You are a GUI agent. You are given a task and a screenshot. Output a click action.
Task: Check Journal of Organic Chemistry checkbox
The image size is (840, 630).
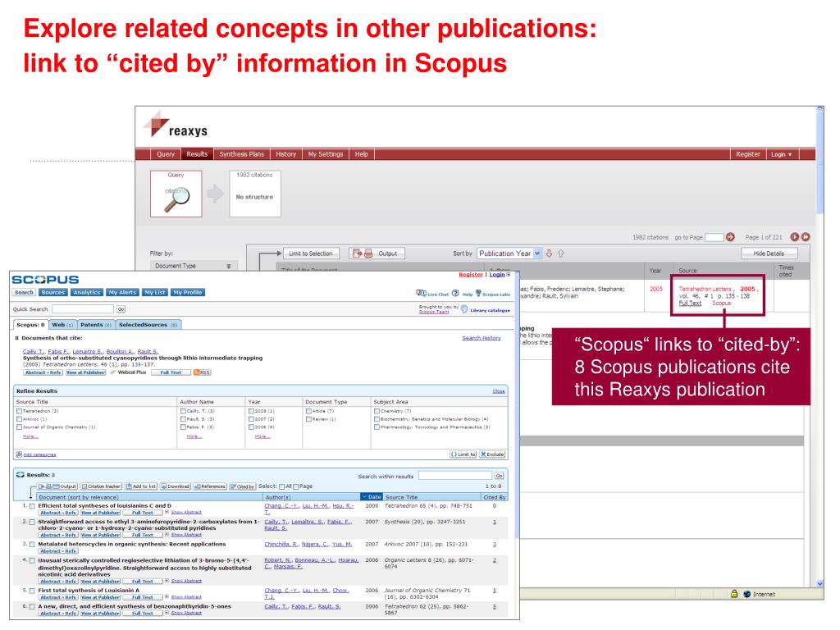pos(20,427)
